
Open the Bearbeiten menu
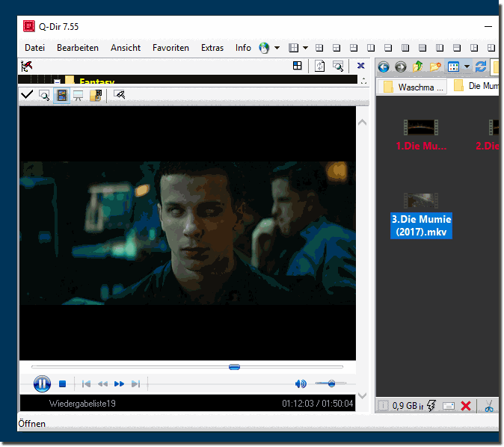(x=78, y=48)
